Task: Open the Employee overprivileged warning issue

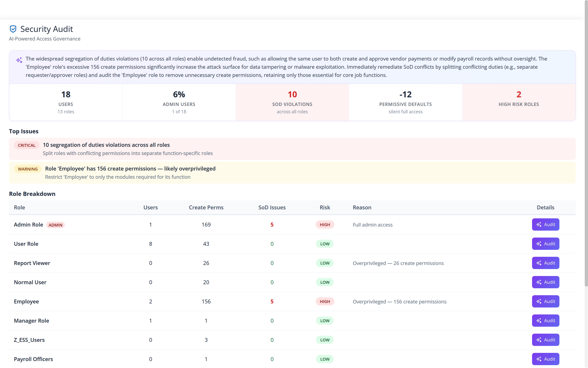Action: coord(292,173)
